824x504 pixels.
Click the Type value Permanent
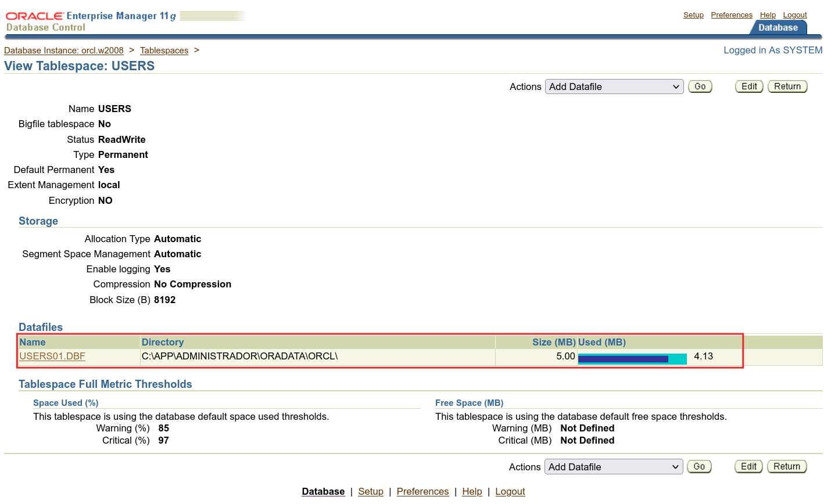coord(123,155)
